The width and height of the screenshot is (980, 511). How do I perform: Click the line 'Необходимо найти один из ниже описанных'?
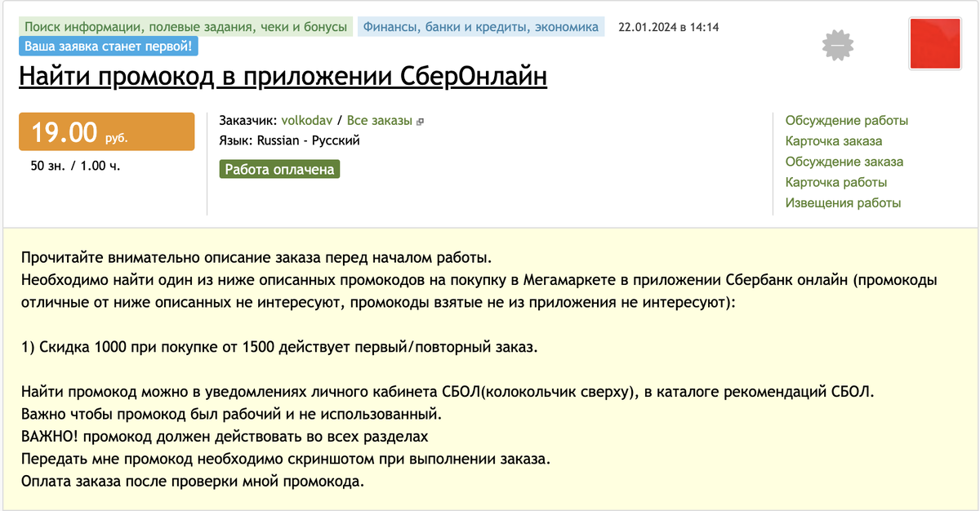479,280
